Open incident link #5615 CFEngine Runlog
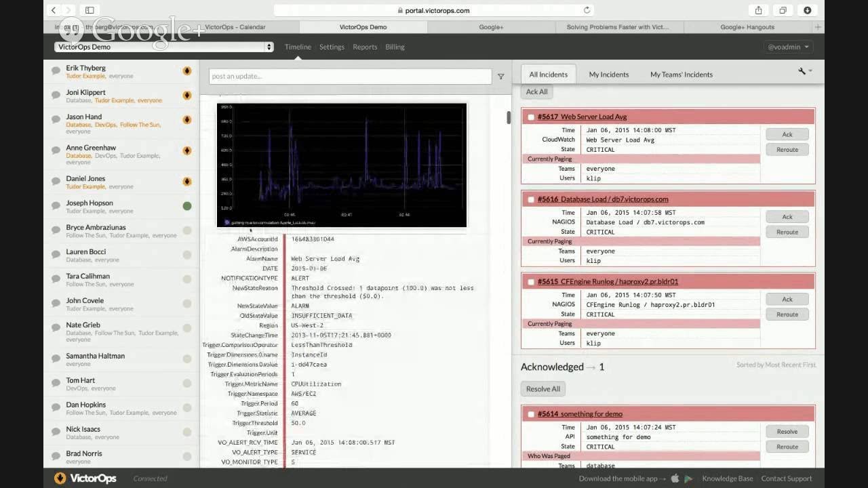Viewport: 868px width, 488px height. click(x=608, y=281)
